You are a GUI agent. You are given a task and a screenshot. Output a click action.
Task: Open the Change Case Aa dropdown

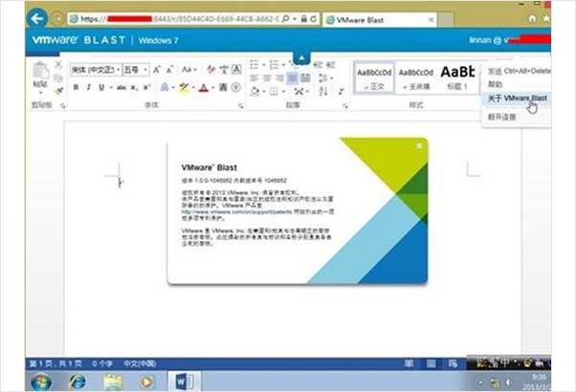188,70
